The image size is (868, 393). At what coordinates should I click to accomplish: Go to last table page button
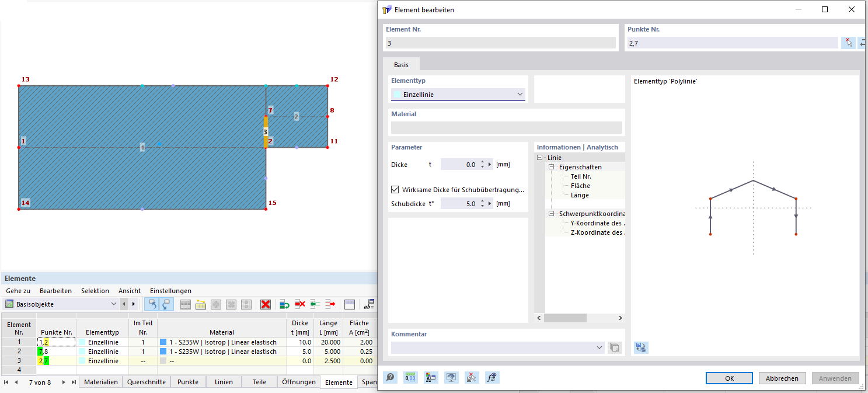pos(74,382)
